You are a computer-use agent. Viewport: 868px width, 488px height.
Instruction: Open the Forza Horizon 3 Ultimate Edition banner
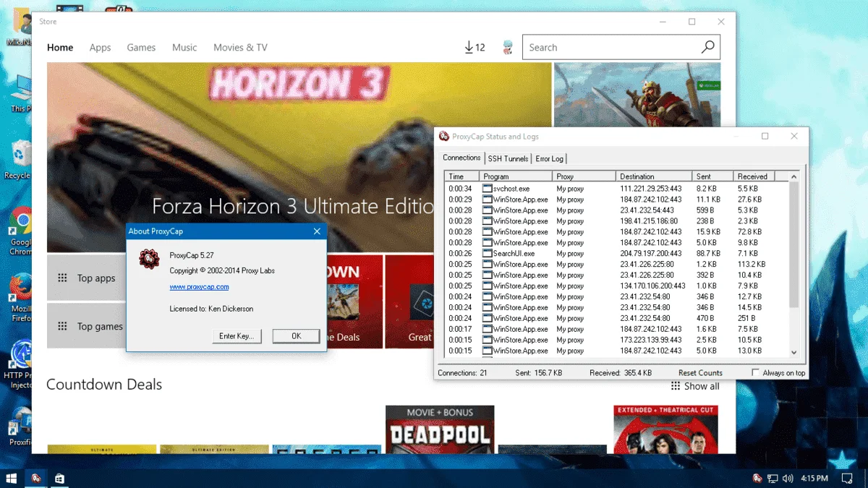299,157
